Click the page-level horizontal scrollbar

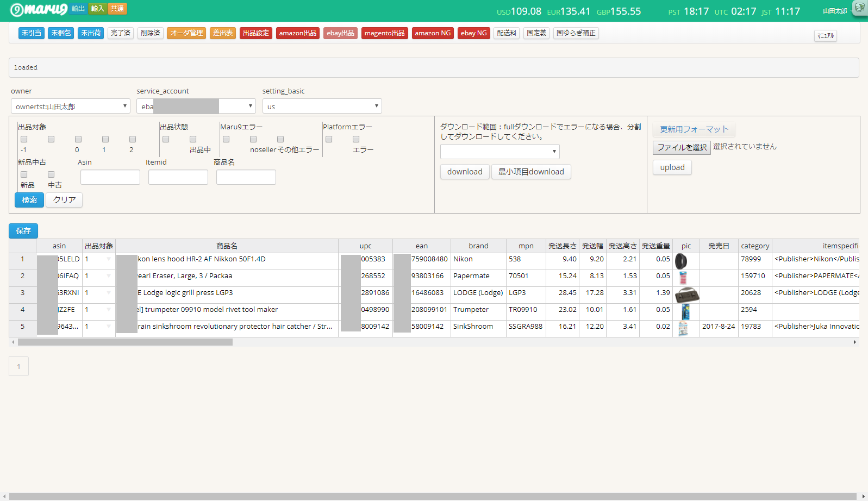(433, 496)
